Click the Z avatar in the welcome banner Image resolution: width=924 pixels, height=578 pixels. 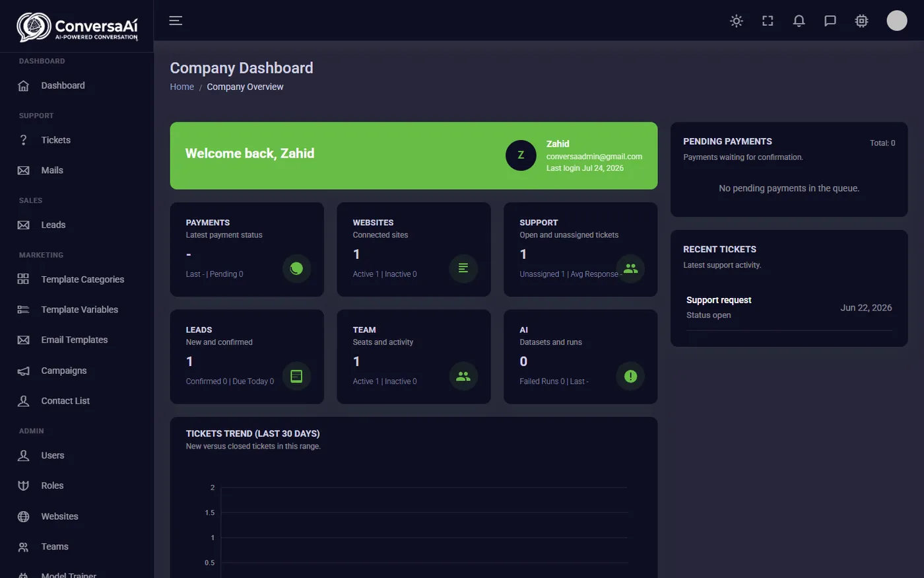[x=521, y=155]
